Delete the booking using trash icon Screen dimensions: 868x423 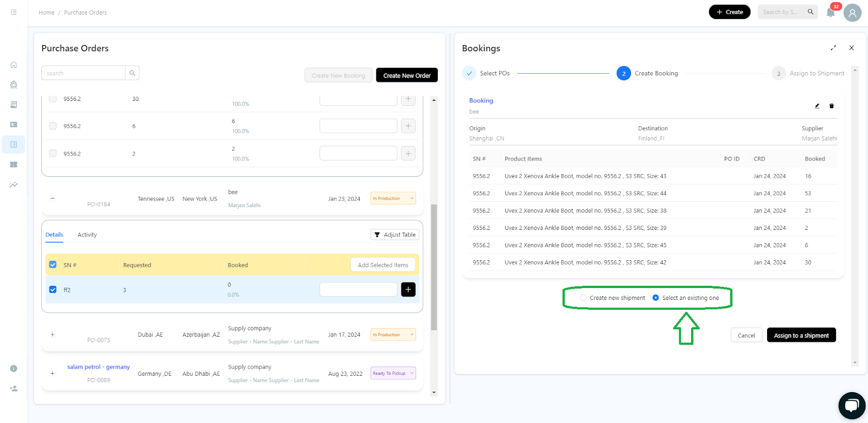(832, 106)
